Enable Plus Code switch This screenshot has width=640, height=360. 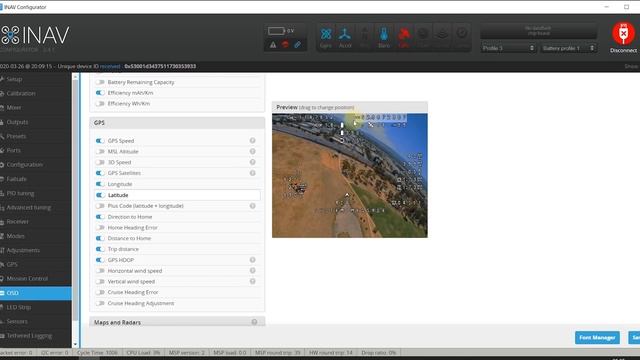click(100, 206)
